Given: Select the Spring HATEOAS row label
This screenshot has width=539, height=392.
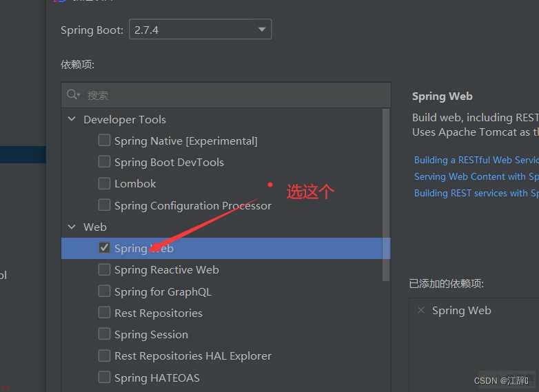Looking at the screenshot, I should [x=156, y=378].
